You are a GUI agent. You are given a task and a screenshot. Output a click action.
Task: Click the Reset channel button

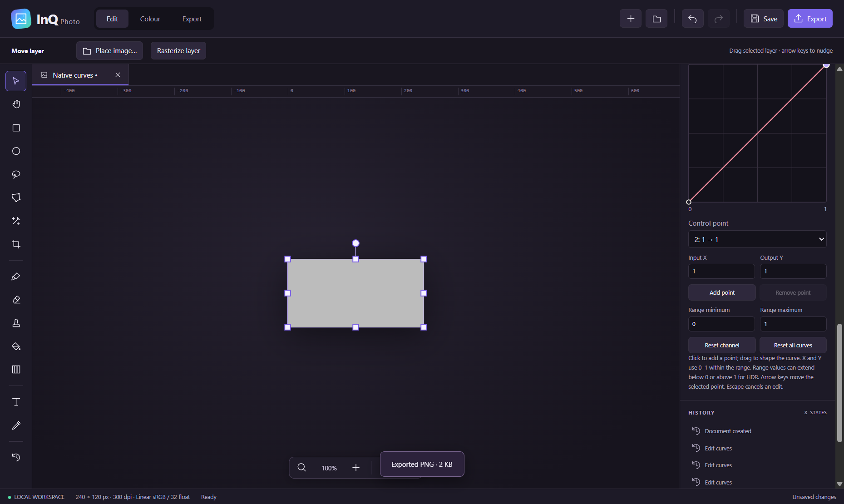point(722,345)
